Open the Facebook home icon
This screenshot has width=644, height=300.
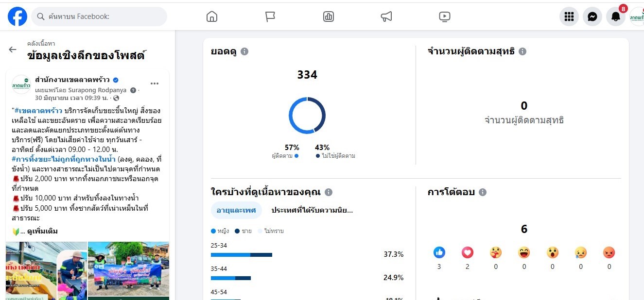[211, 17]
